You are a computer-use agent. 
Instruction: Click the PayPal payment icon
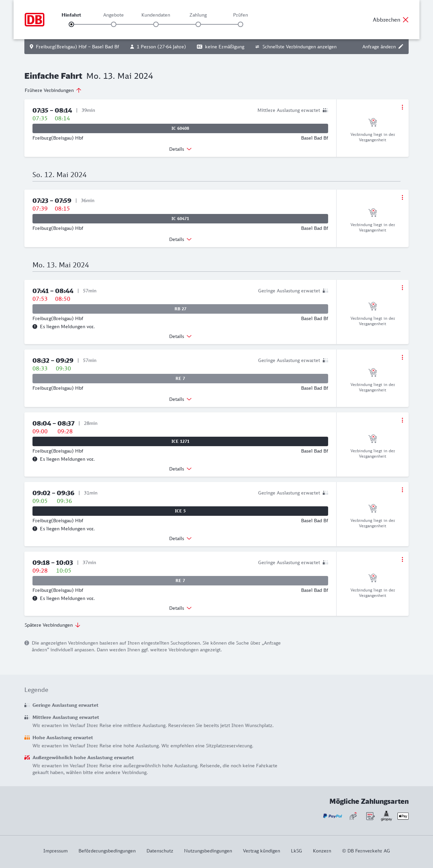[333, 816]
